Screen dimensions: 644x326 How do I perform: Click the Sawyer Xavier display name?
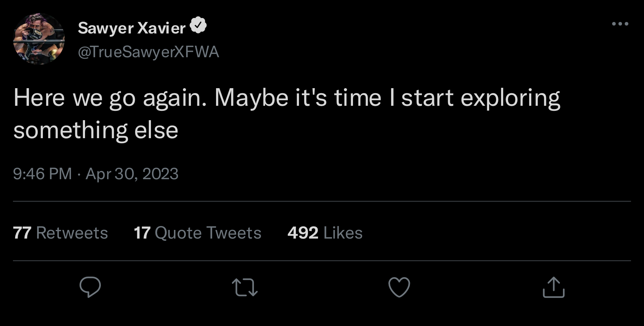tap(131, 28)
